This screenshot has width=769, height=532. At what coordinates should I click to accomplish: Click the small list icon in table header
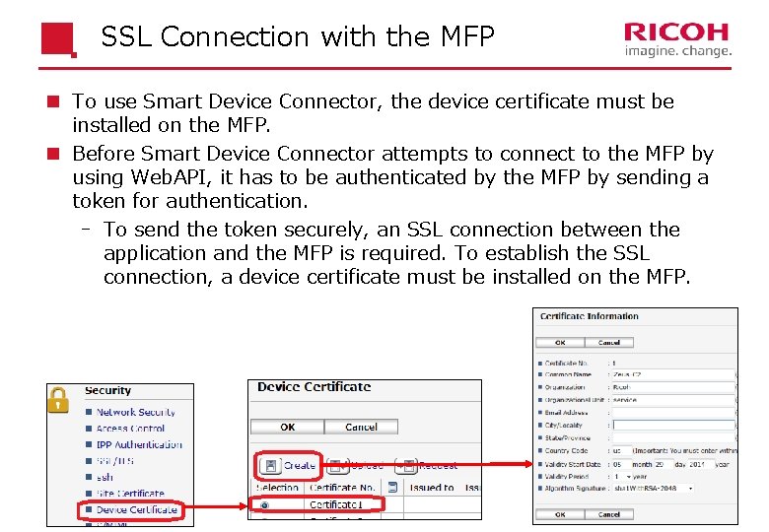[392, 487]
